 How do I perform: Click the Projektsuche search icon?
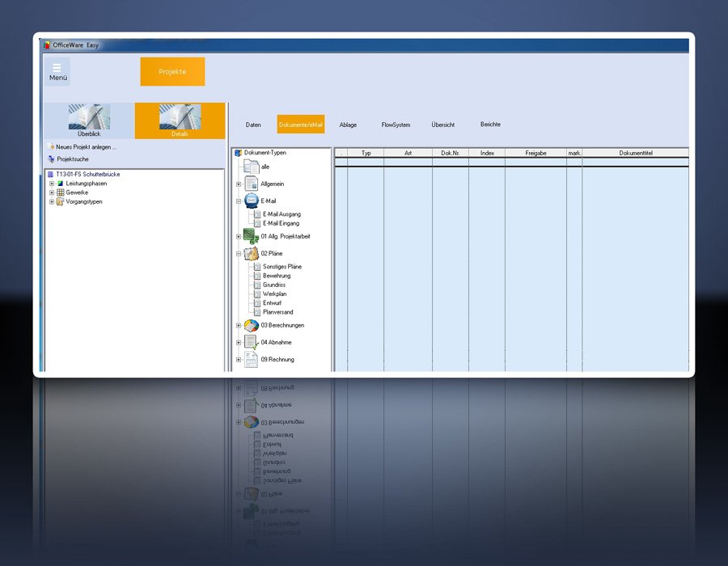click(51, 159)
